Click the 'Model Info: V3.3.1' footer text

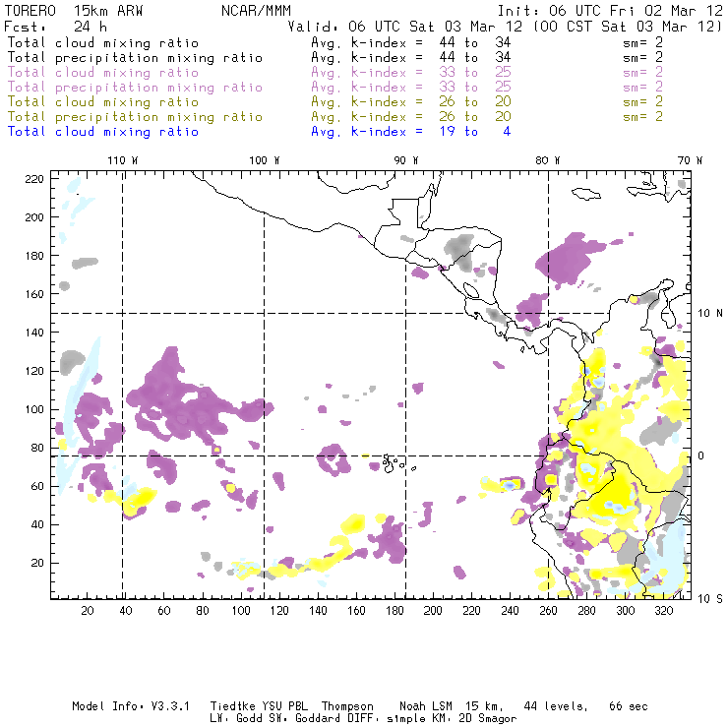coord(131,706)
